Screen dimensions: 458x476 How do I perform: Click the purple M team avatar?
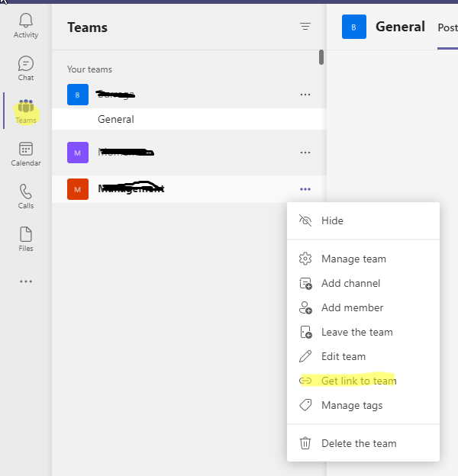coord(78,153)
